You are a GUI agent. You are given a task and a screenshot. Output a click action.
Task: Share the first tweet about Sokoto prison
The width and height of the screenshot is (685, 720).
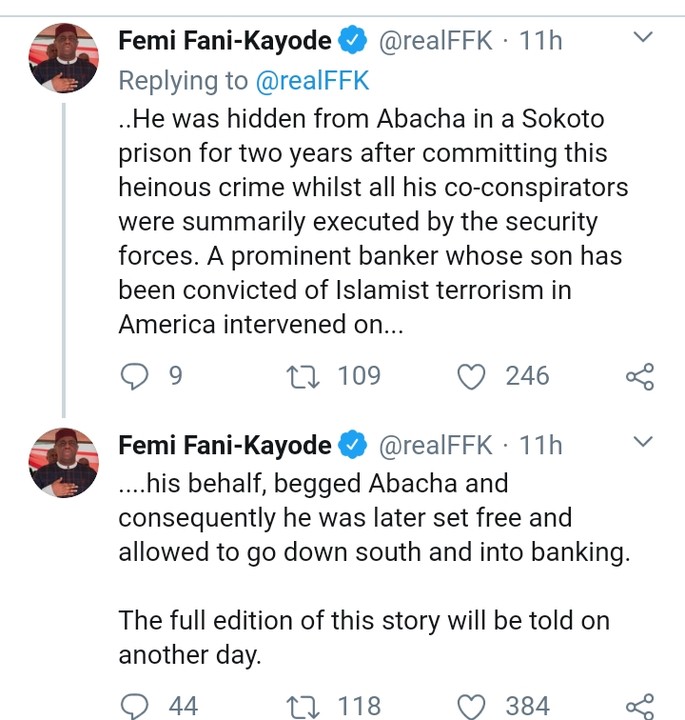[639, 376]
